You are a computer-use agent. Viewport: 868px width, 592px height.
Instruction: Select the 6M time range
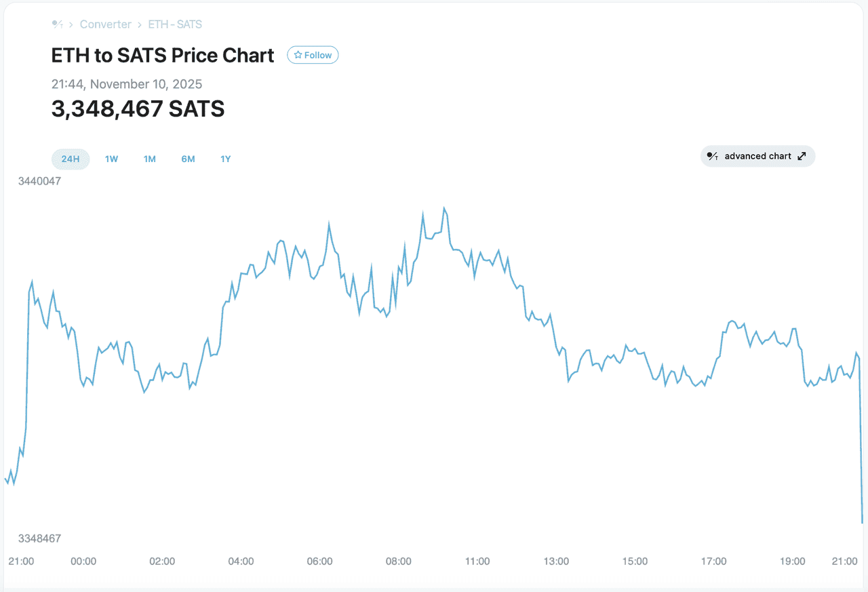(x=188, y=159)
